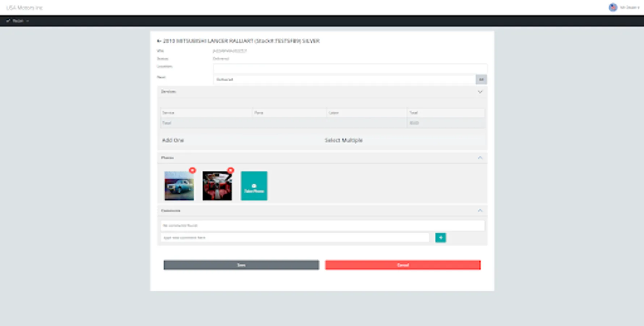Click Select Multiple under services table

click(x=344, y=140)
